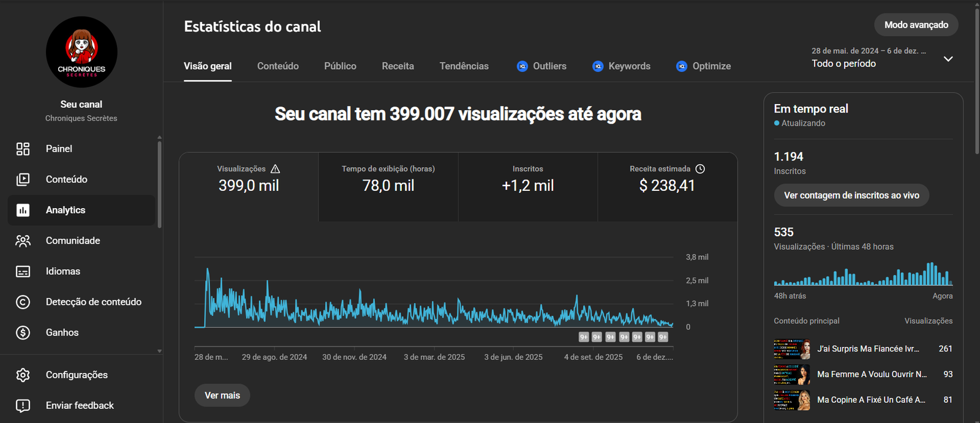
Task: Click the Ver mais button
Action: coord(222,395)
